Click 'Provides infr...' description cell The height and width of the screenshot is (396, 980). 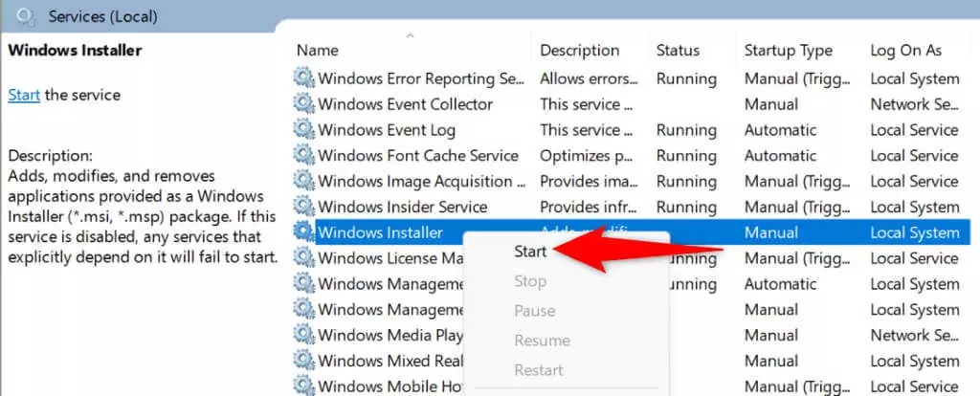pos(589,207)
